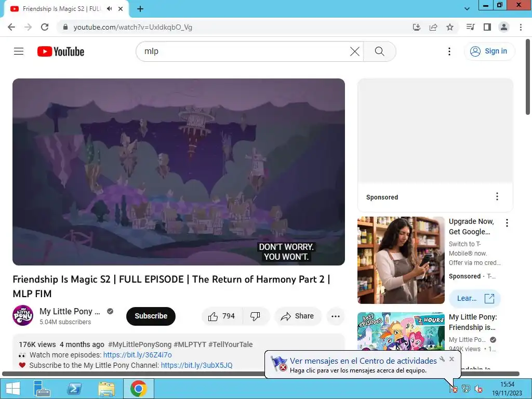Click the #MLPTYT hashtag
The image size is (532, 399).
coord(190,344)
